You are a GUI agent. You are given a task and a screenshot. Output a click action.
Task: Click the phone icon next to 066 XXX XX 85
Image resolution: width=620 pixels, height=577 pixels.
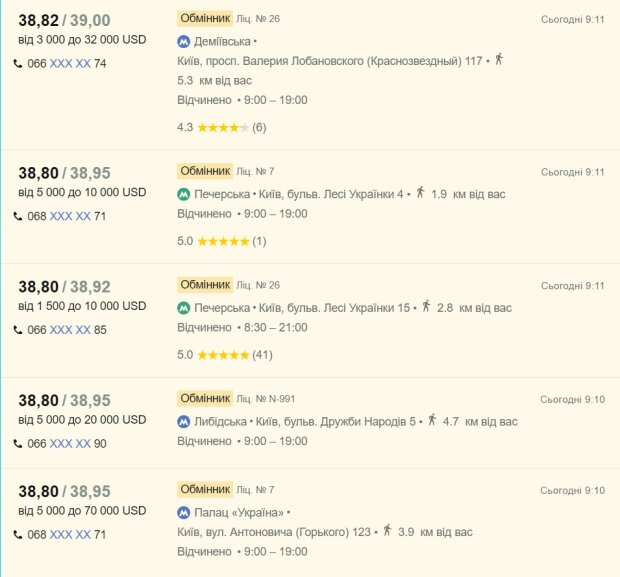click(x=18, y=330)
